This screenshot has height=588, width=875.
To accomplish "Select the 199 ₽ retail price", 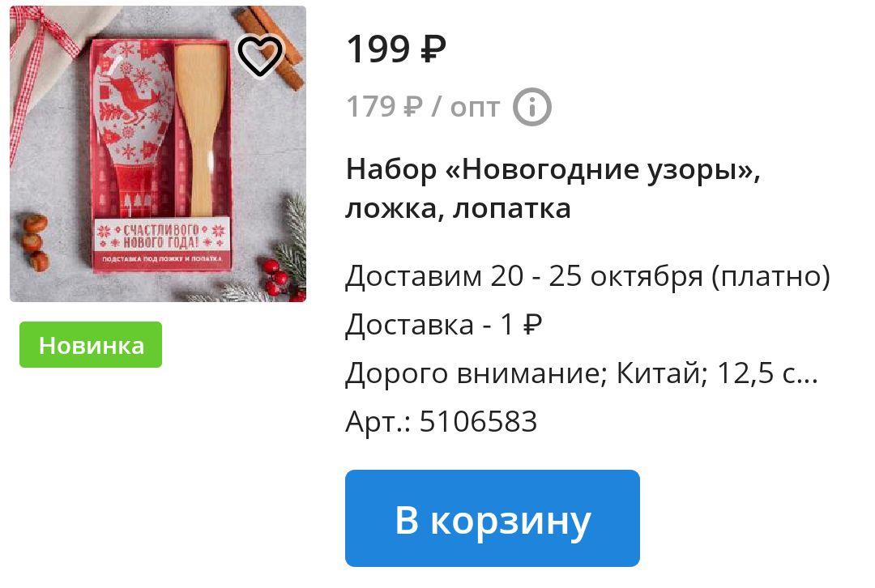I will (396, 49).
